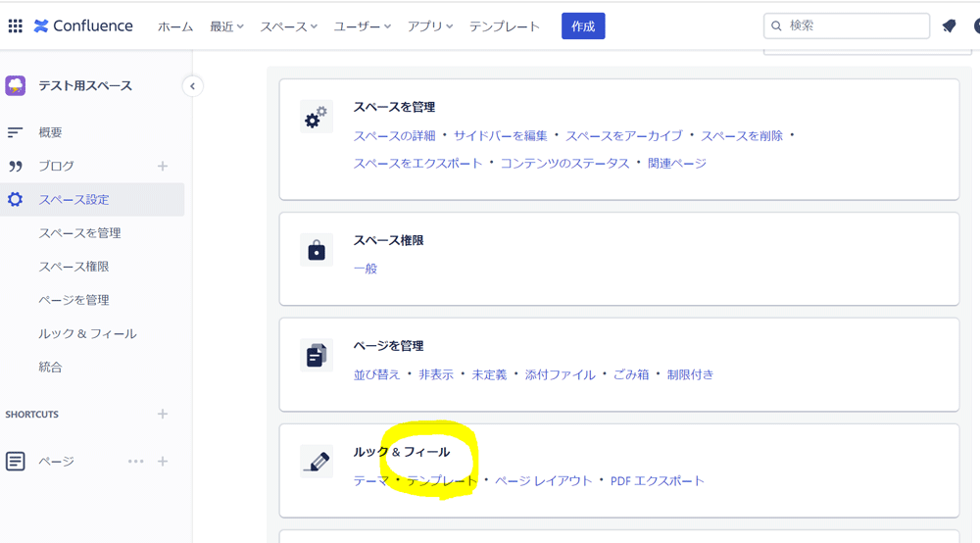Create a page with the plus beside ページ

coord(163,461)
